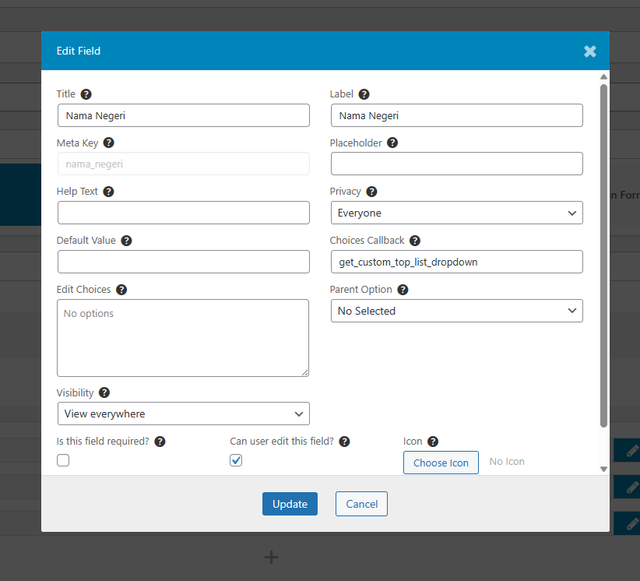Click the help icon beside Meta Key
640x581 pixels.
pyautogui.click(x=109, y=143)
